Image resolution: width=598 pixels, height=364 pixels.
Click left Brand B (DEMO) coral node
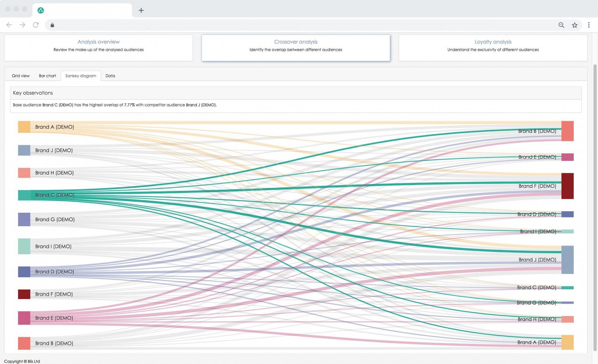[24, 343]
